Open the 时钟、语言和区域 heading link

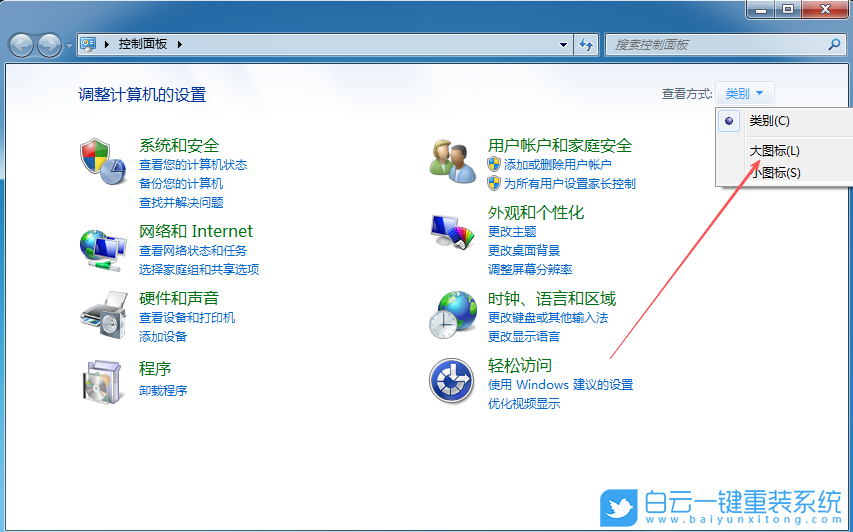pyautogui.click(x=552, y=298)
